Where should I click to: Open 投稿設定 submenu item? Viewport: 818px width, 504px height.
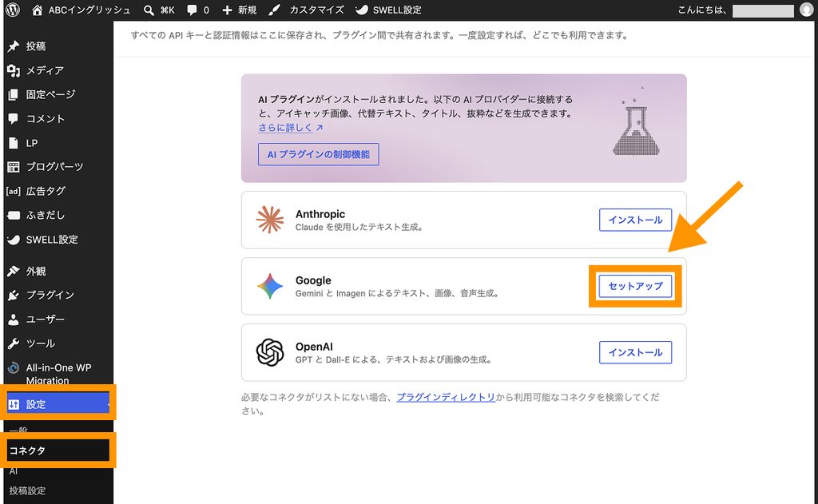tap(27, 490)
